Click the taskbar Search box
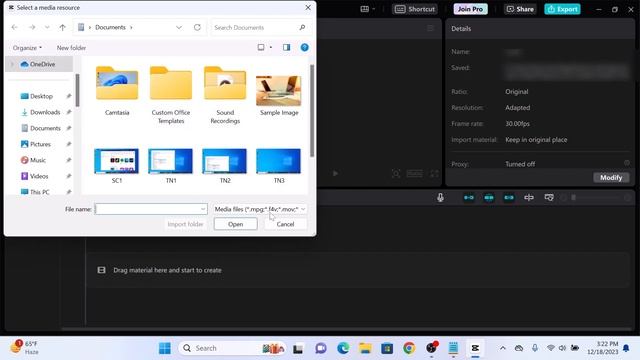Viewport: 640px width, 360px height. point(233,348)
